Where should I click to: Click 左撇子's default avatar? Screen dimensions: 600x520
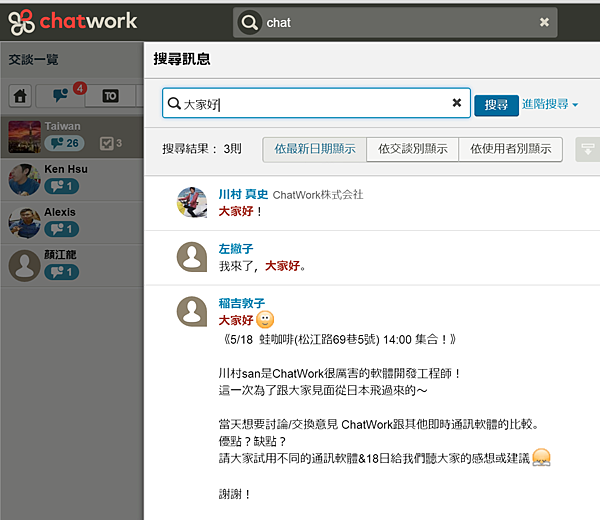[x=192, y=257]
